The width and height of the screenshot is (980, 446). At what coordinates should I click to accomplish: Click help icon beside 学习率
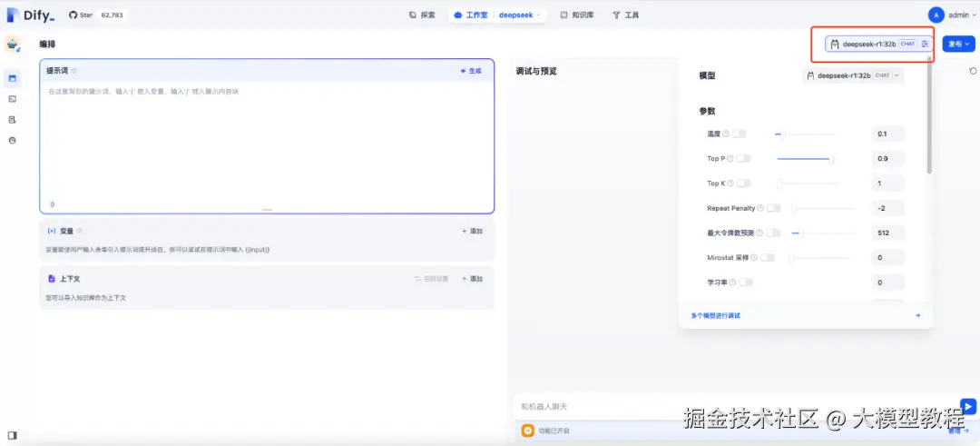732,282
